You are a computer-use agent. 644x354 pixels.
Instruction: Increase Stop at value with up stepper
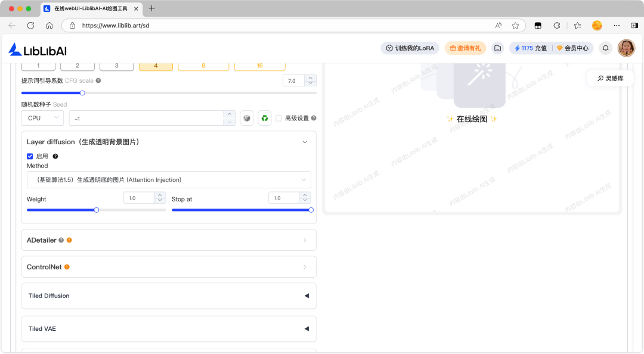305,195
